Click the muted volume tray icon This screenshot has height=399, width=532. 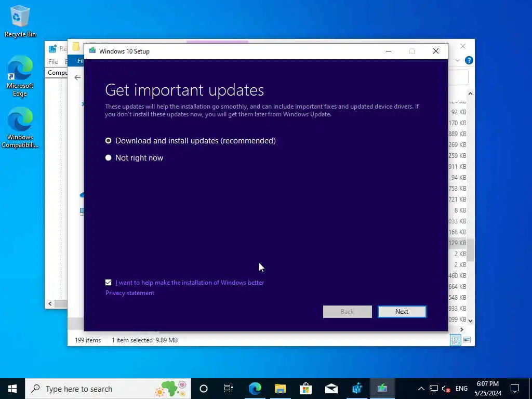(x=446, y=389)
